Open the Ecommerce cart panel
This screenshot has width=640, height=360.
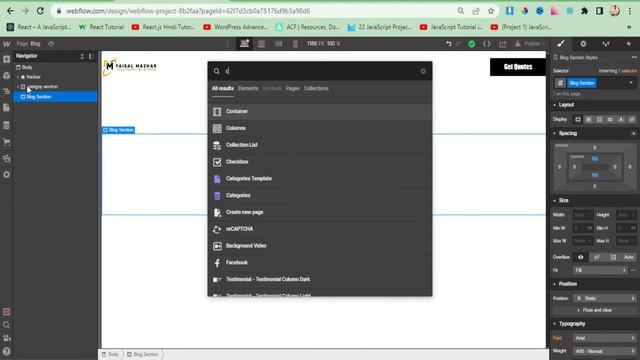coord(7,142)
